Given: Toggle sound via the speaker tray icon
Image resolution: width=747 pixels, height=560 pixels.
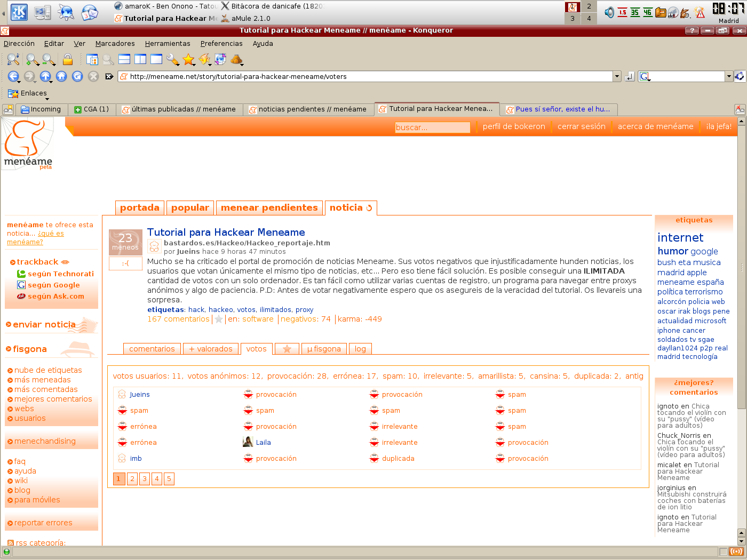Looking at the screenshot, I should pos(609,12).
